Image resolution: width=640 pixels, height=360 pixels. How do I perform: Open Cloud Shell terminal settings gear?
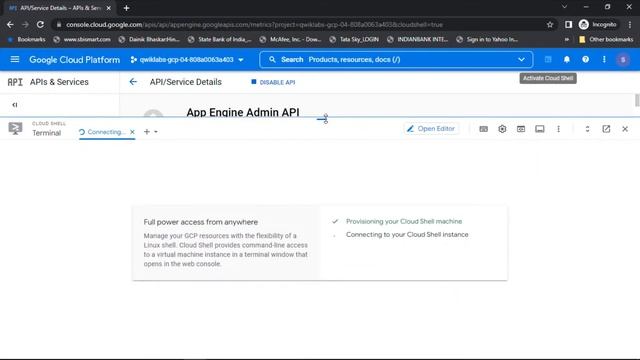point(502,129)
